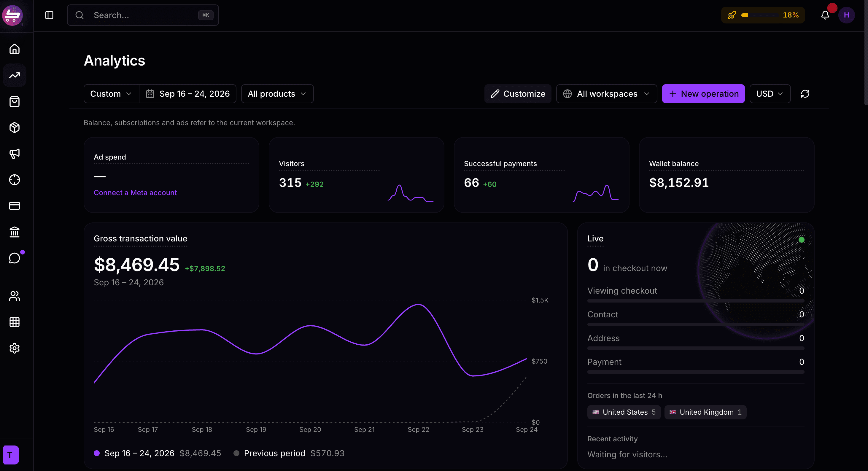Click the New operation button
Viewport: 868px width, 471px height.
pyautogui.click(x=703, y=94)
